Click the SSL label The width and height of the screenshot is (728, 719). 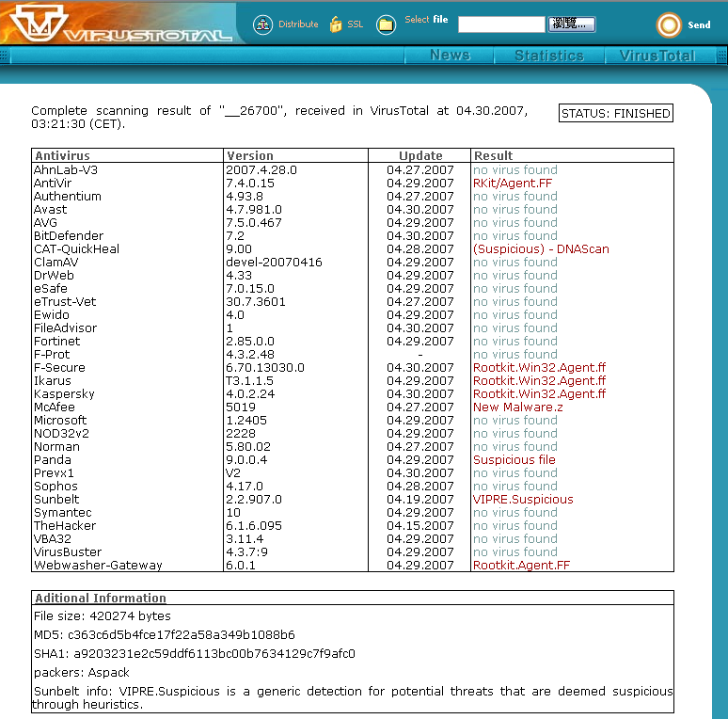(x=356, y=24)
